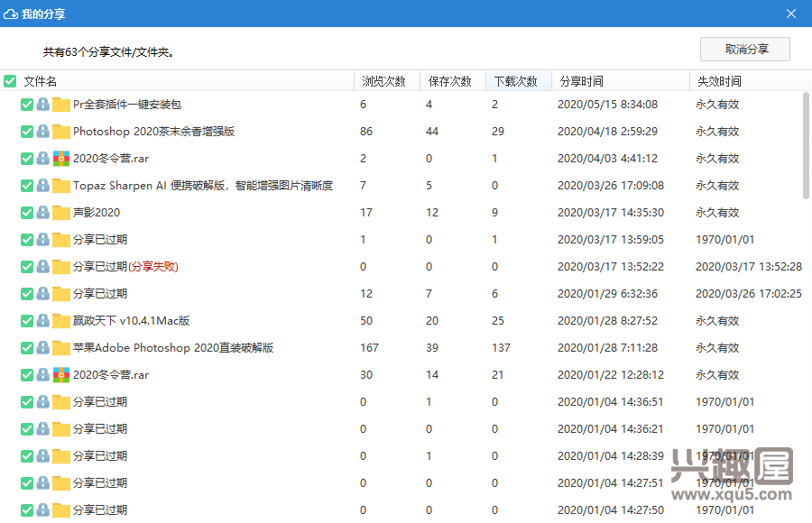Click the view count 86
This screenshot has width=812, height=523.
click(x=366, y=132)
